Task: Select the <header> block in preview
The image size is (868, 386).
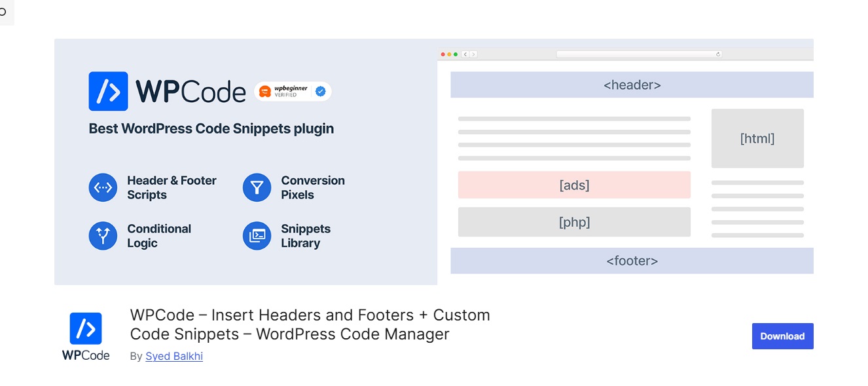Action: click(x=632, y=85)
